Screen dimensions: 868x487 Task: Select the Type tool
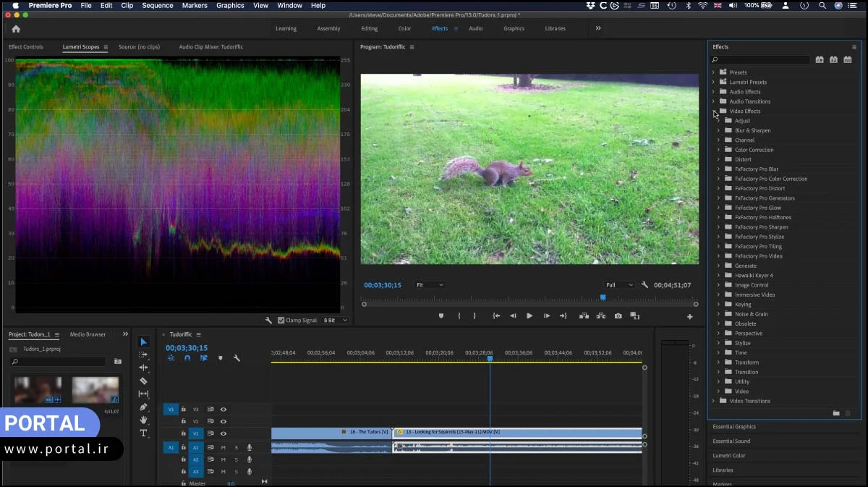pos(143,433)
